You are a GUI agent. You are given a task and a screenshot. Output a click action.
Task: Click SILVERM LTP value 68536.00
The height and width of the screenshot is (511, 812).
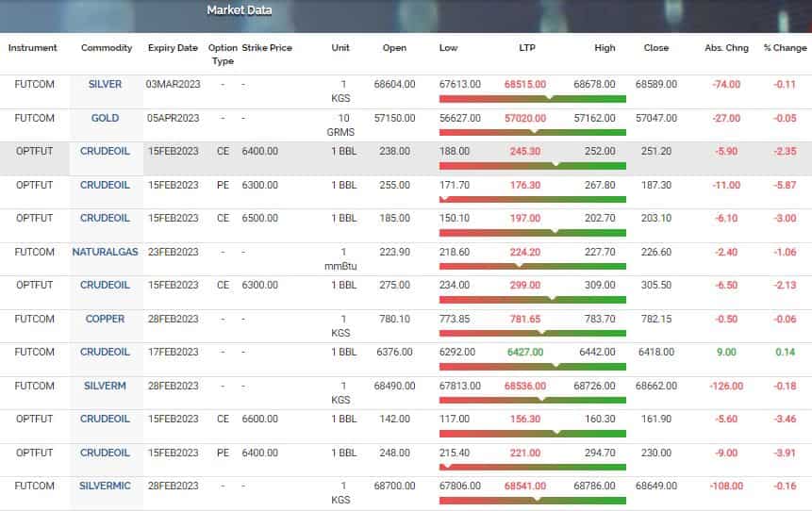point(525,386)
